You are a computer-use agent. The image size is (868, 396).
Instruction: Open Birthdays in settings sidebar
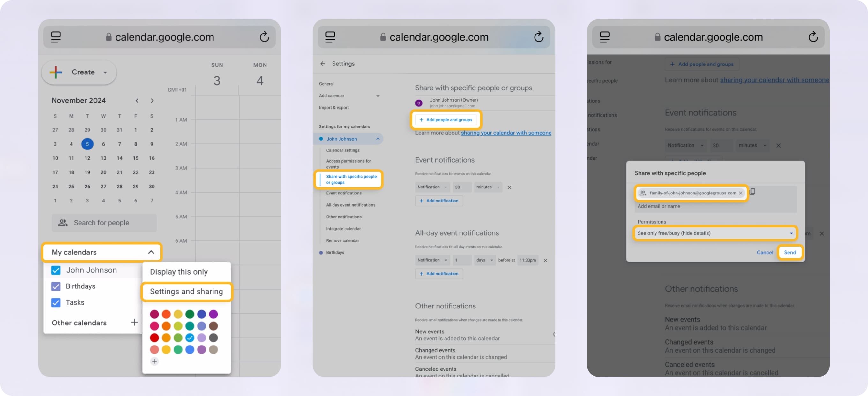point(335,252)
